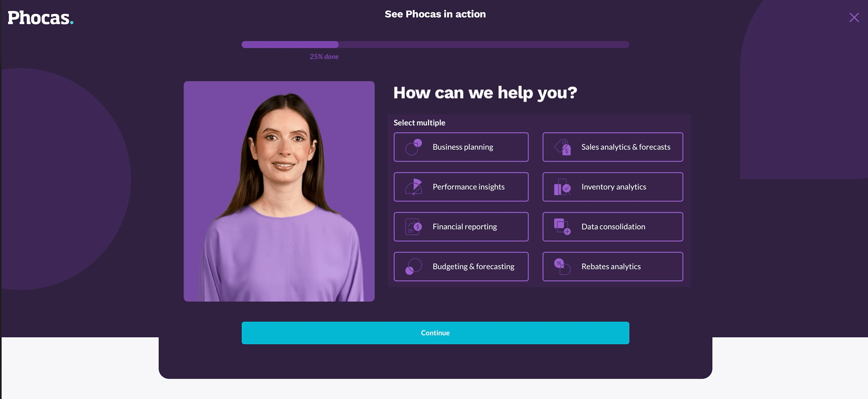Toggle the Budgeting & forecasting option
This screenshot has height=399, width=868.
point(461,266)
